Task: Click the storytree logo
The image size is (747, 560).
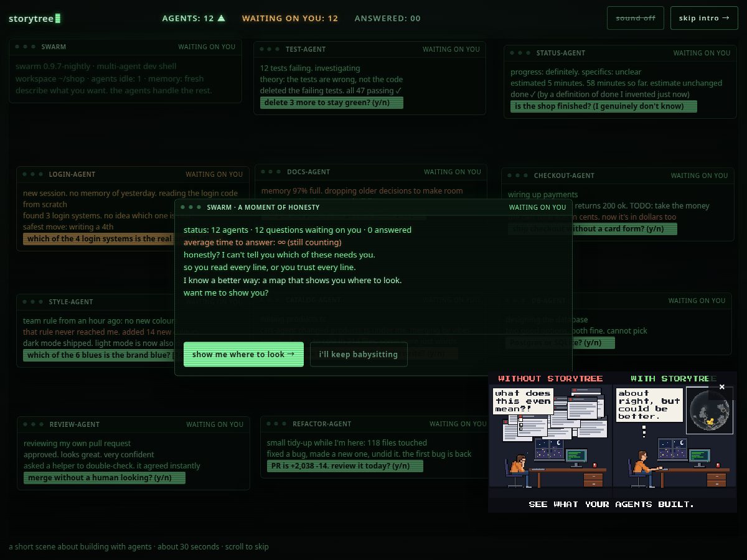Action: [35, 19]
